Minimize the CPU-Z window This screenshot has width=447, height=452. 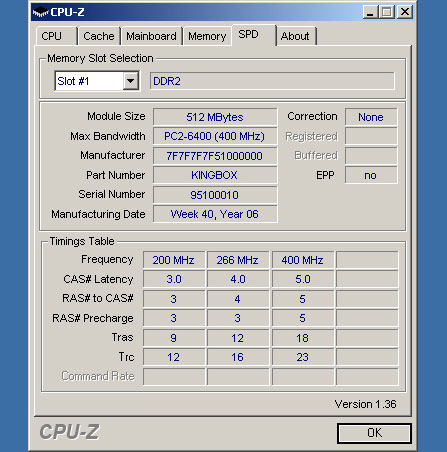tap(370, 12)
